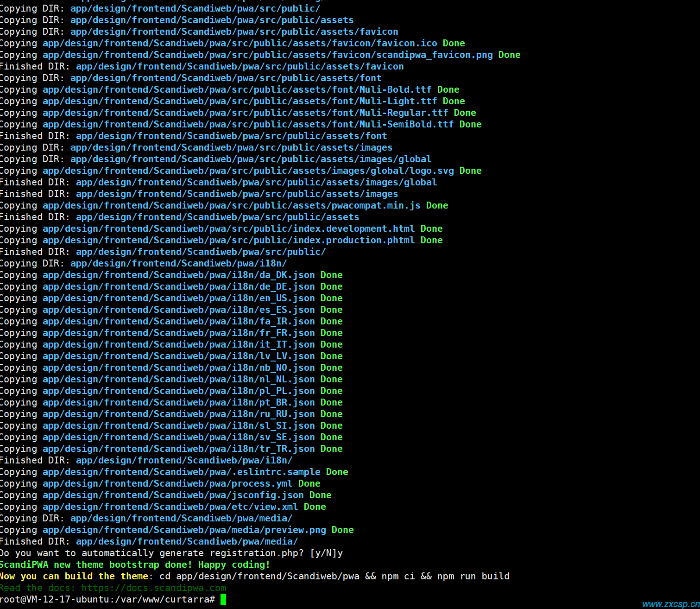Click the en_US.json translation path
The image size is (700, 609).
179,298
